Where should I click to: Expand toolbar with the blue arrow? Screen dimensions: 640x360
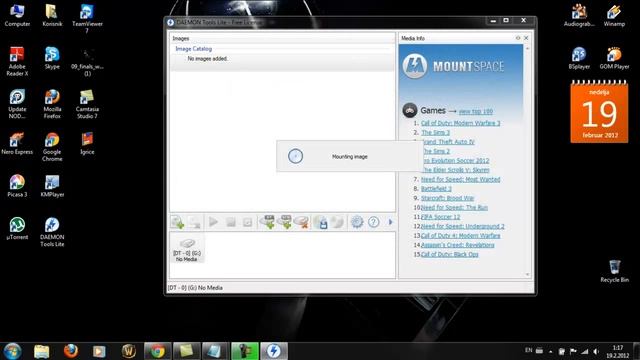[390, 222]
